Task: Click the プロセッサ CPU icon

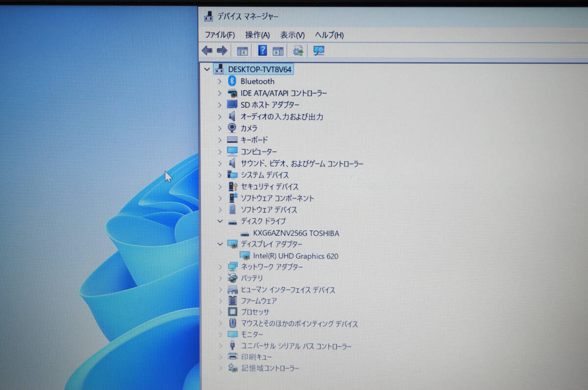Action: click(x=233, y=312)
